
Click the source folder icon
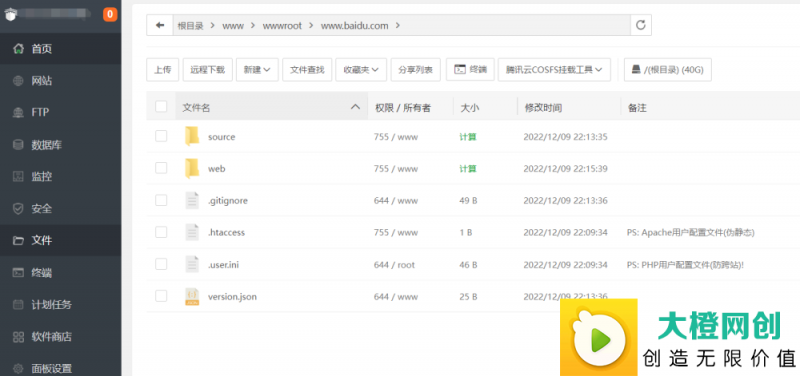click(191, 136)
